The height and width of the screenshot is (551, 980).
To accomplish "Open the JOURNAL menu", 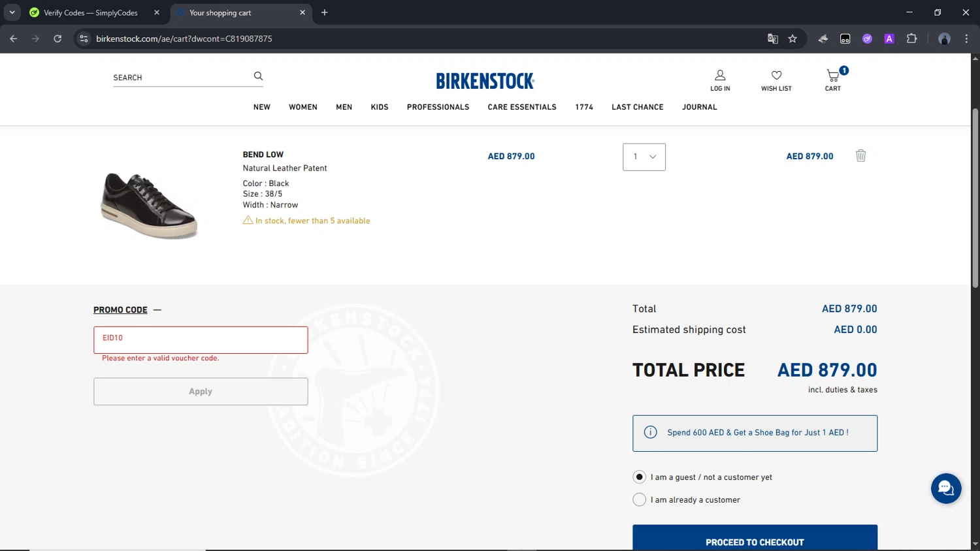I will [x=700, y=107].
